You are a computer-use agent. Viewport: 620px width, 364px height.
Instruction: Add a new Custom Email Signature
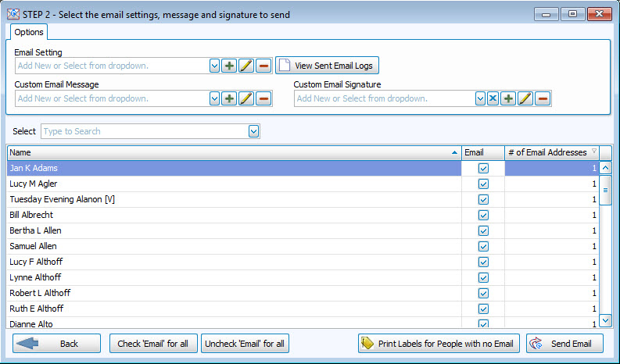point(508,98)
